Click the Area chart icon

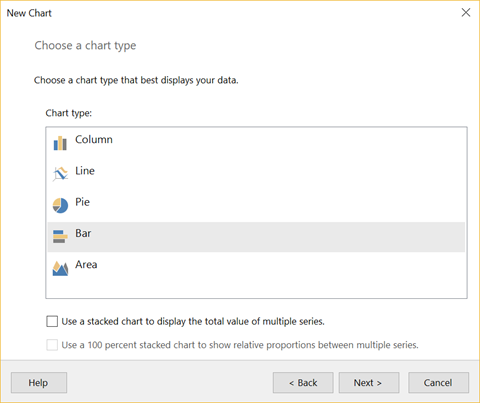tap(60, 268)
